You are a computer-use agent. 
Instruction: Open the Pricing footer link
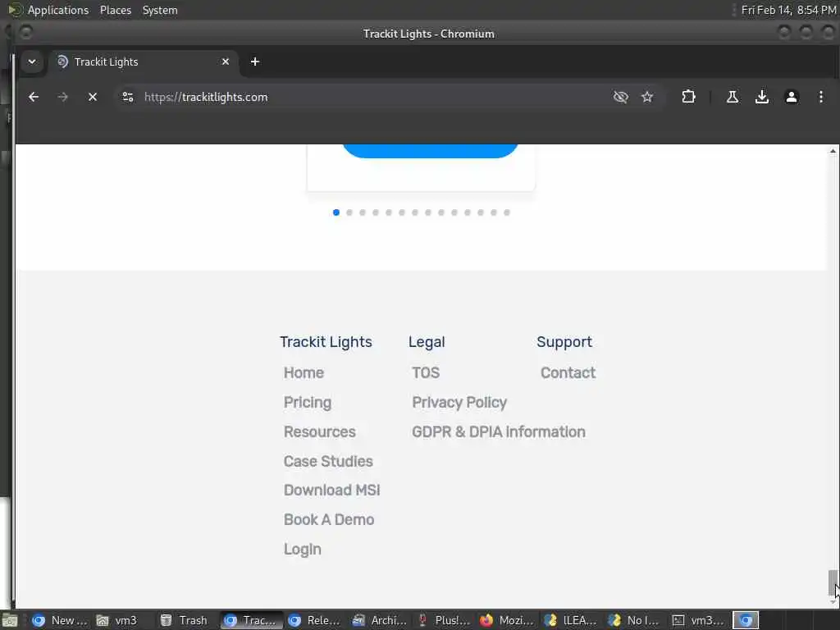[x=308, y=402]
